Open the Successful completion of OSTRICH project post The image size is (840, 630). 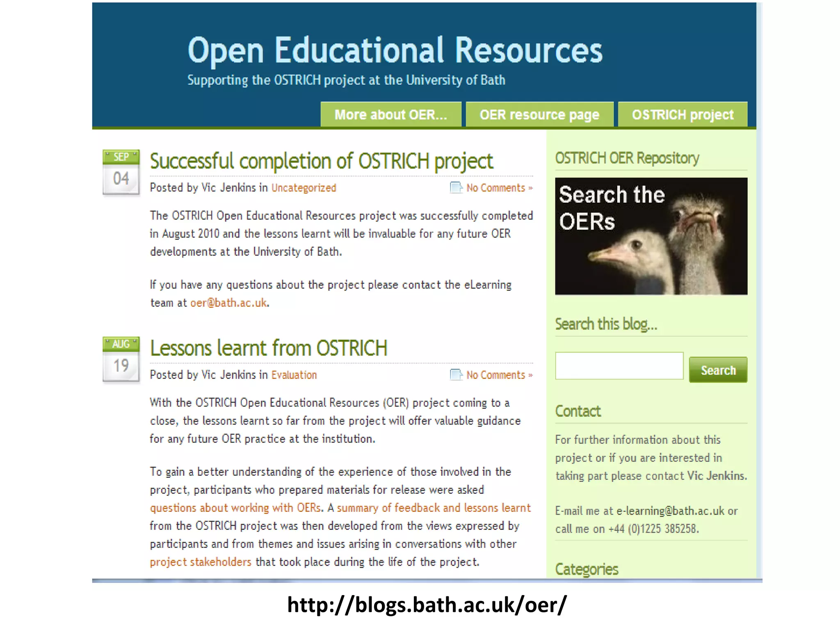click(x=321, y=161)
